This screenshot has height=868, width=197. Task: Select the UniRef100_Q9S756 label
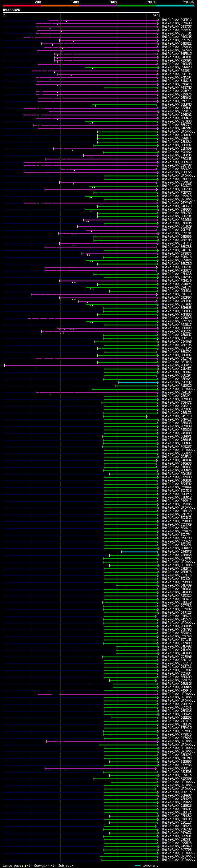point(177,40)
